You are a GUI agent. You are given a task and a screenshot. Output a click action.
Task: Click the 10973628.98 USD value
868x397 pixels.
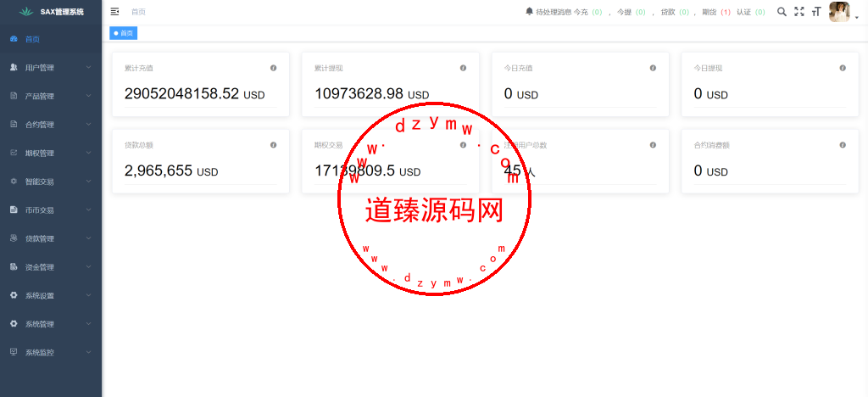[x=371, y=94]
